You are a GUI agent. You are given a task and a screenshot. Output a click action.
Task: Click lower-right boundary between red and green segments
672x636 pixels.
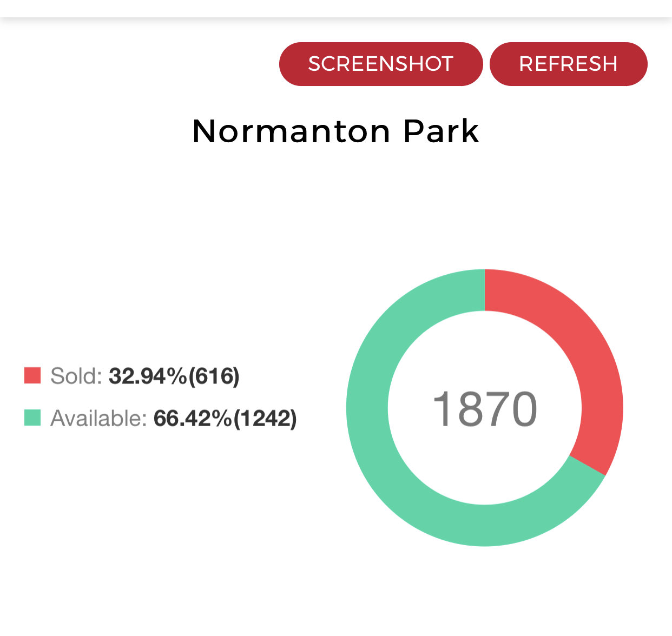(x=587, y=466)
